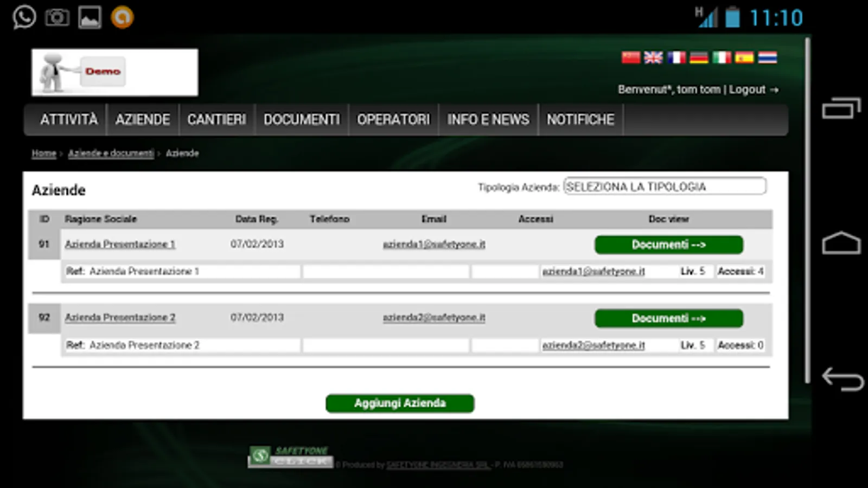Screen dimensions: 868x488
Task: Tap the Android back button
Action: (x=843, y=378)
